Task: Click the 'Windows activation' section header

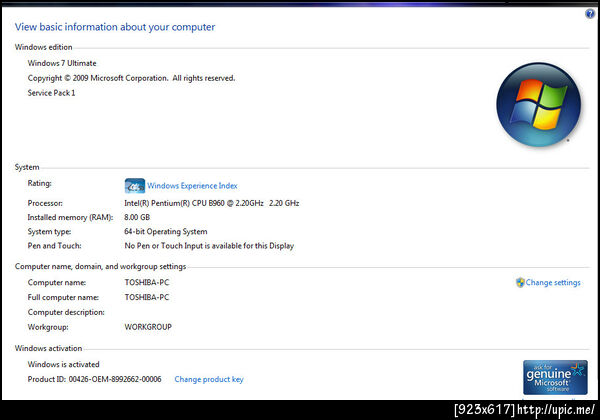Action: (x=49, y=348)
